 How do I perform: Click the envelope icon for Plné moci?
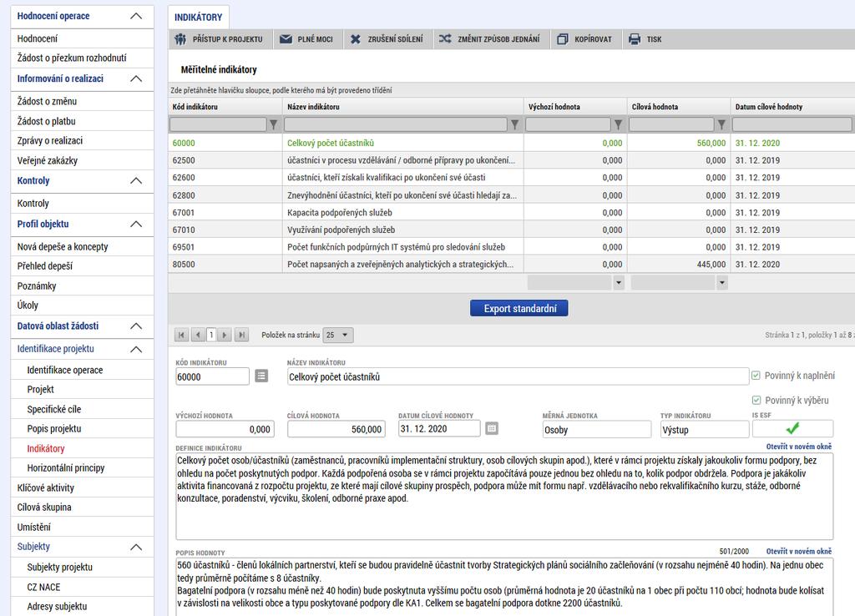[x=286, y=39]
